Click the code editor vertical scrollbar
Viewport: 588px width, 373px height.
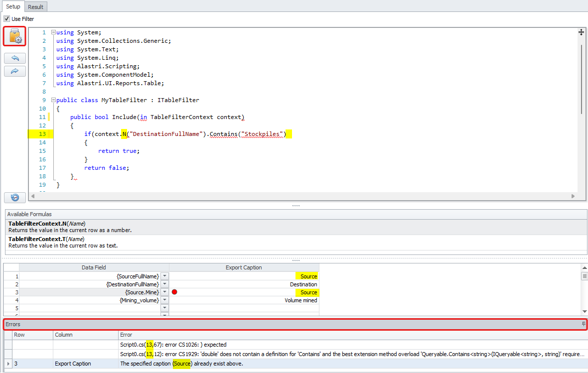pos(581,80)
